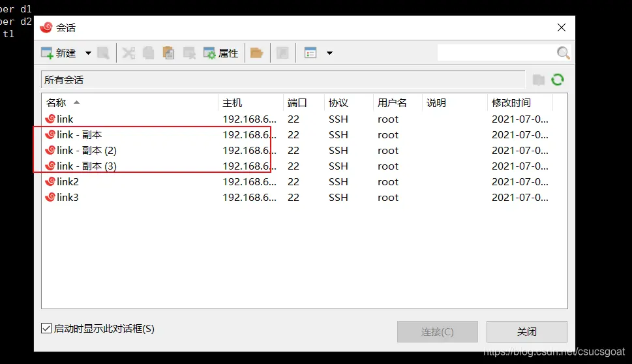Click the 连接(C) connect button
This screenshot has height=364, width=632.
tap(438, 332)
